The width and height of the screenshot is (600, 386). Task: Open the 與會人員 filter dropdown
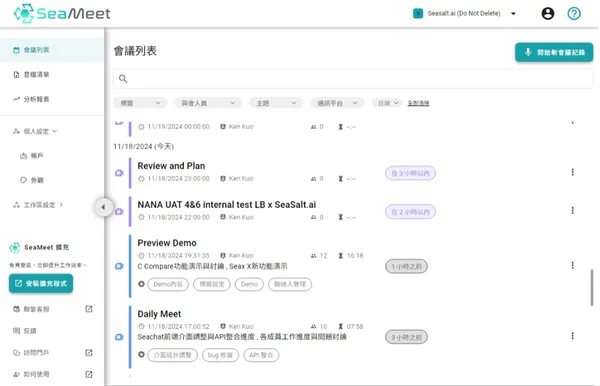(208, 103)
